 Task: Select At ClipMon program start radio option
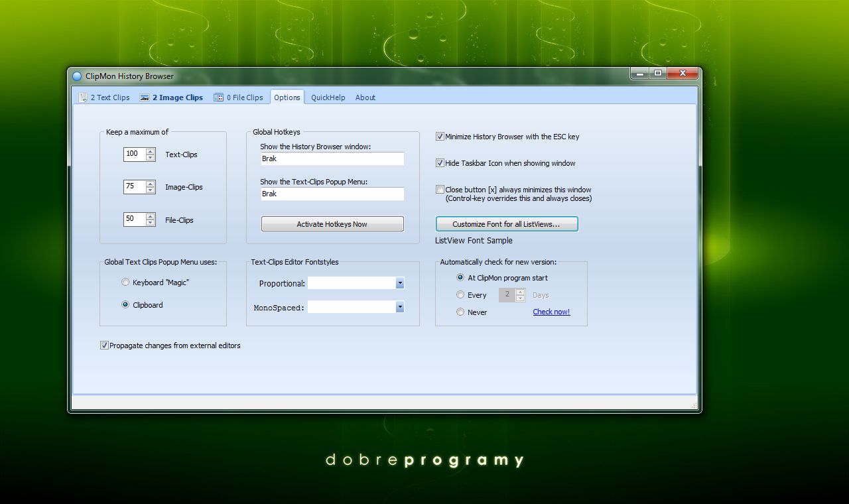click(x=460, y=278)
